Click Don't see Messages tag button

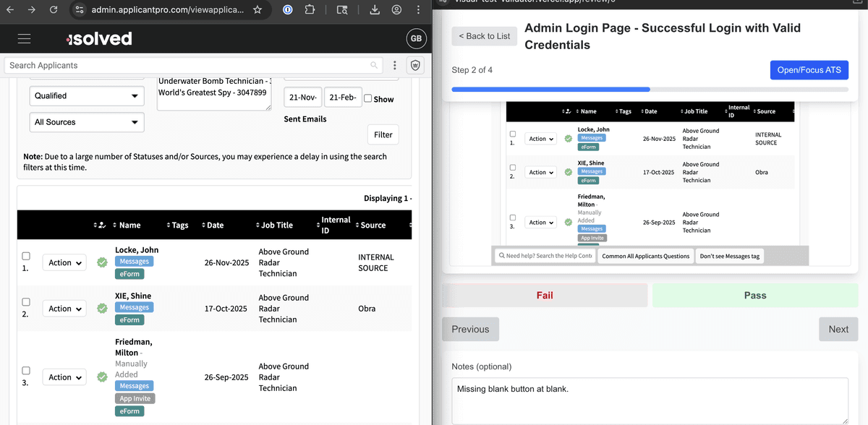point(729,256)
